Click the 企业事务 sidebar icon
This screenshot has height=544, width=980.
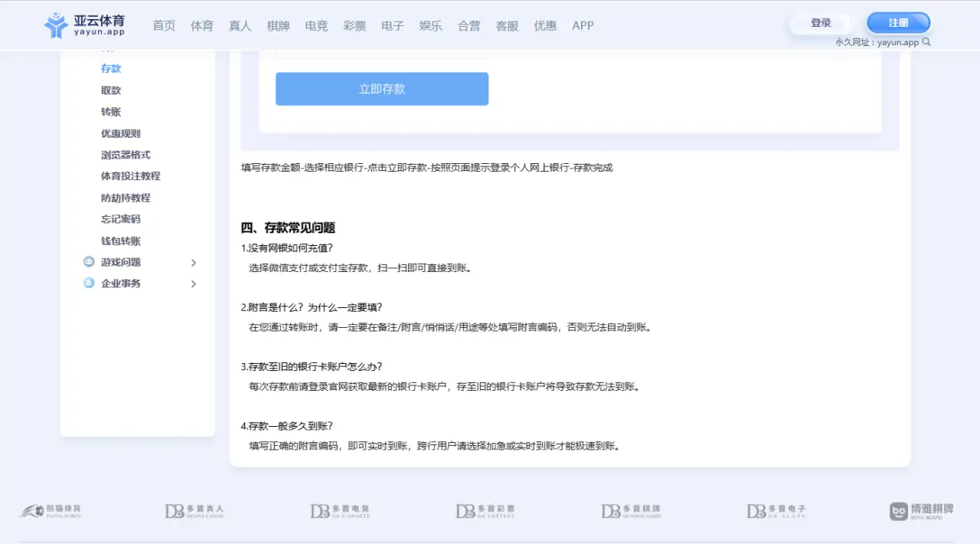[x=89, y=283]
